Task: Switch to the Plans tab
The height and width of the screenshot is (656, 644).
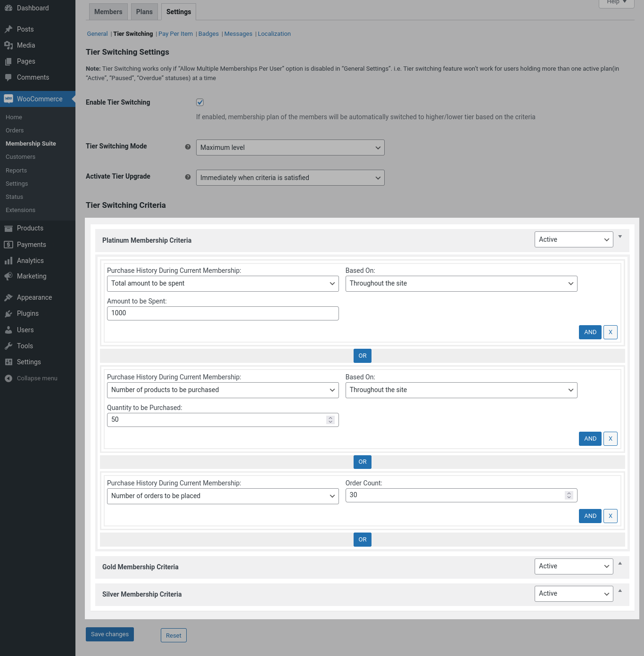Action: point(144,11)
